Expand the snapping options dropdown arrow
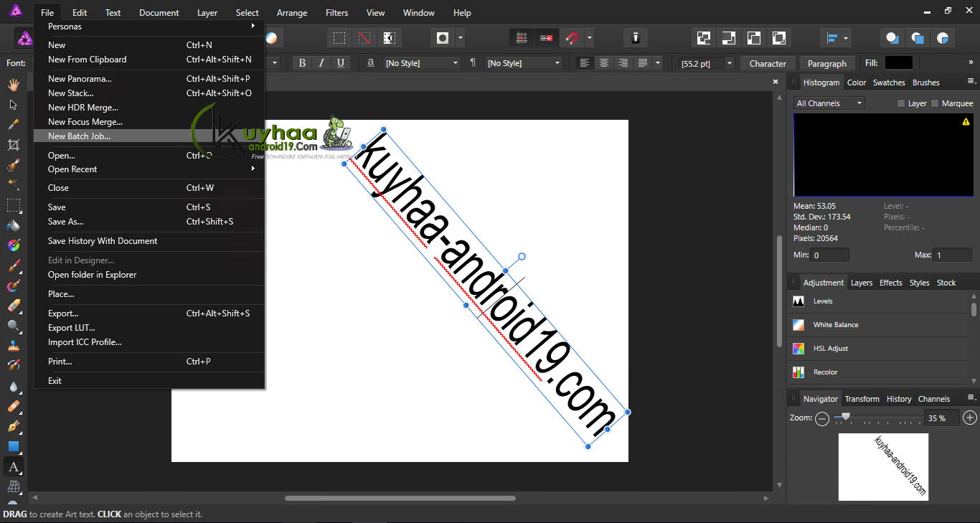Viewport: 980px width, 523px height. (589, 38)
